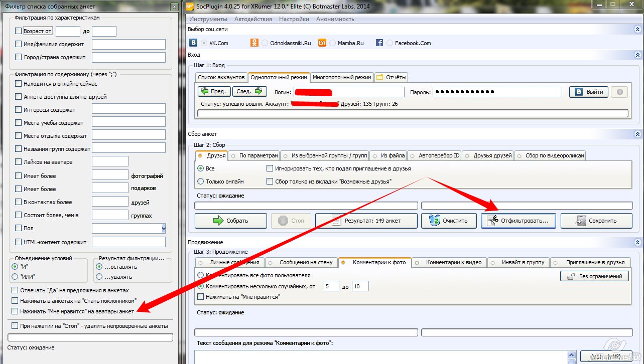This screenshot has height=364, width=644.
Task: Open Приглашение в друзья tab
Action: (591, 262)
